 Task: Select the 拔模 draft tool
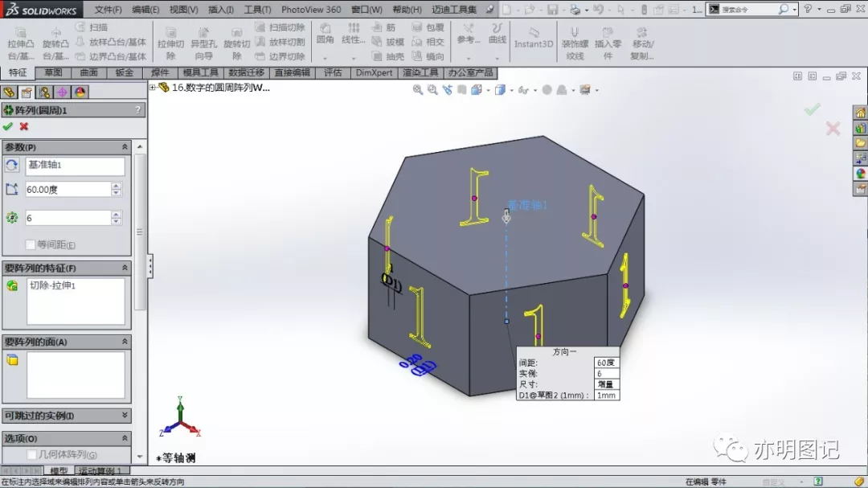coord(388,42)
